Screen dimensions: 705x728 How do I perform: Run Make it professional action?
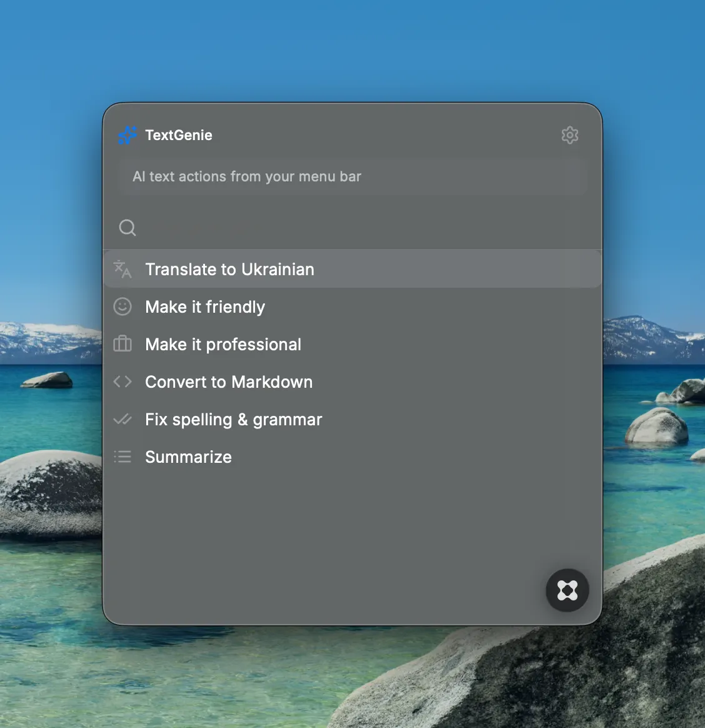click(352, 345)
